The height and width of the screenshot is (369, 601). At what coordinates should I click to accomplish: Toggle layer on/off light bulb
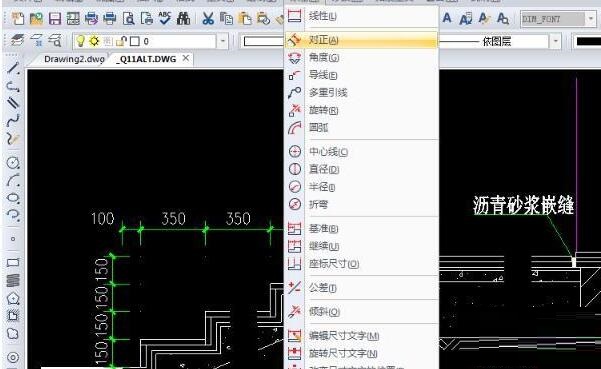(x=80, y=41)
